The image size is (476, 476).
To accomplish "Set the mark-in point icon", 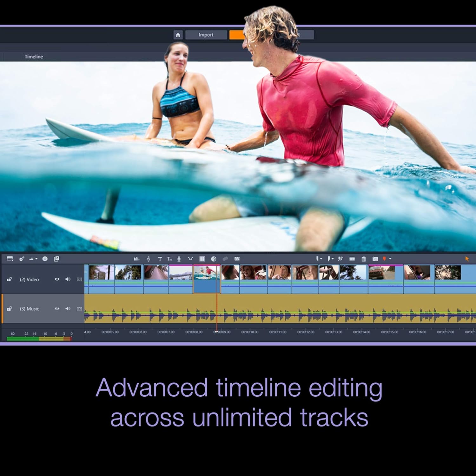I will (x=317, y=259).
